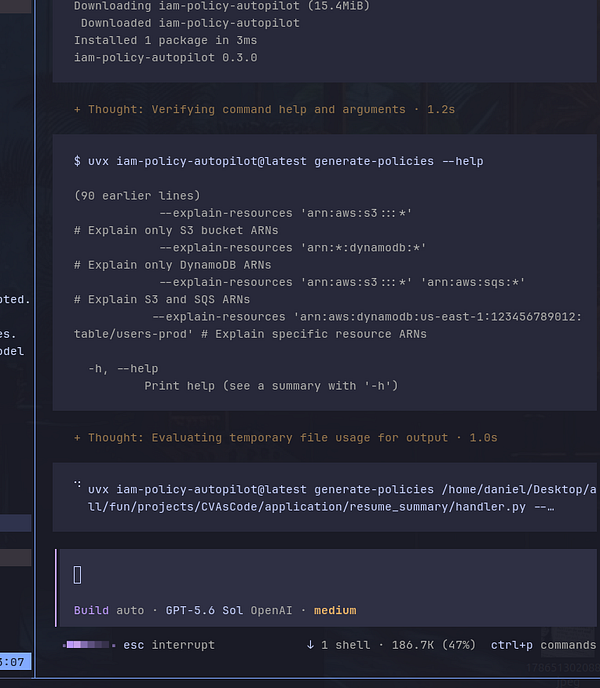
Task: Select the Build agent mode label
Action: [91, 610]
